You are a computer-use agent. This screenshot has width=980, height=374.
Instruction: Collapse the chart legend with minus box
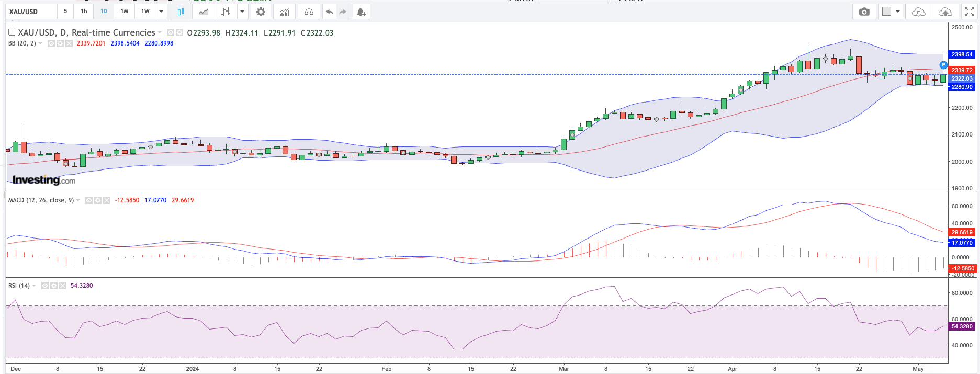point(12,32)
